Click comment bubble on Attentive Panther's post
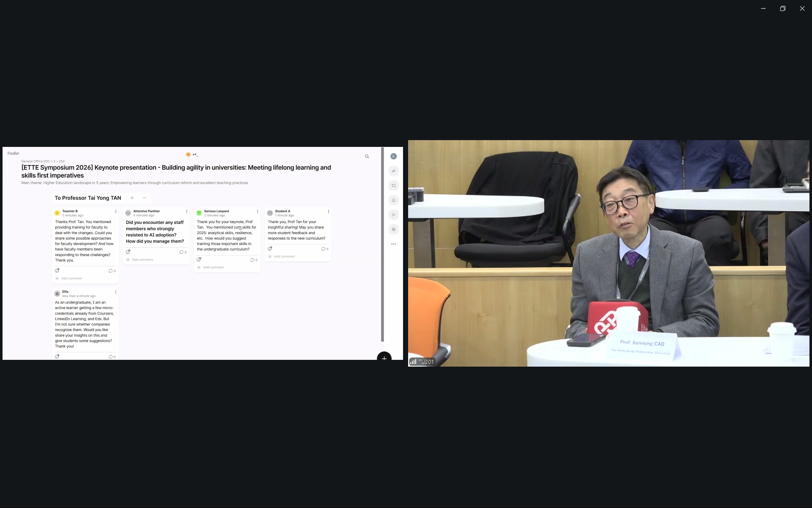812x508 pixels. tap(181, 252)
